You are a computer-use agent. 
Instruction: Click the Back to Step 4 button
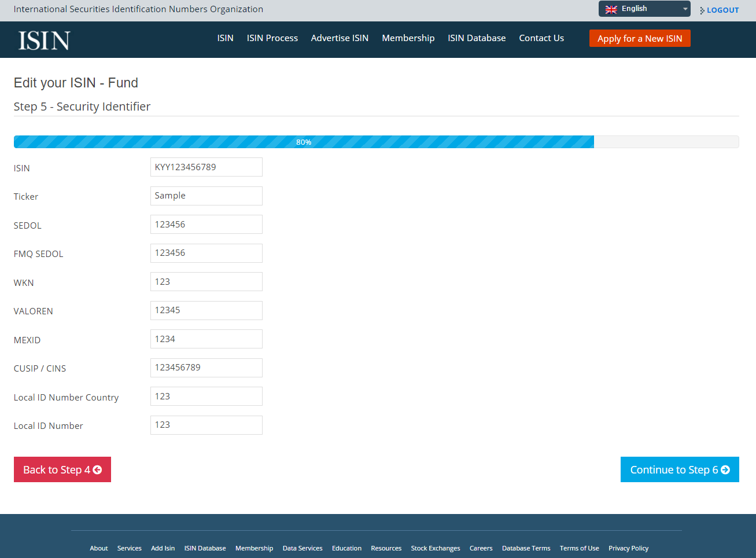(x=62, y=469)
